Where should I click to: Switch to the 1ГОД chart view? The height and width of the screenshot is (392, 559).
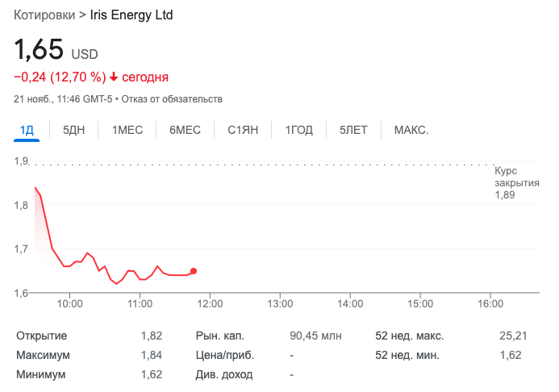[299, 130]
